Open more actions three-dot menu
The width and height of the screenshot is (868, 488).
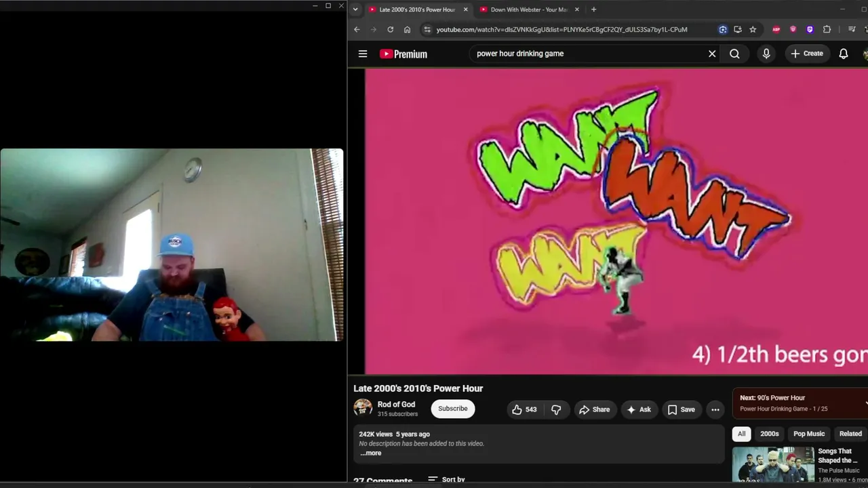point(715,409)
